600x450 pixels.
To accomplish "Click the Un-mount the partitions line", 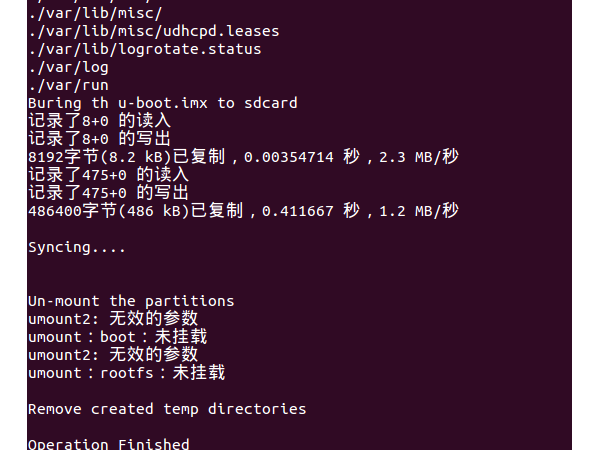I will (x=131, y=301).
